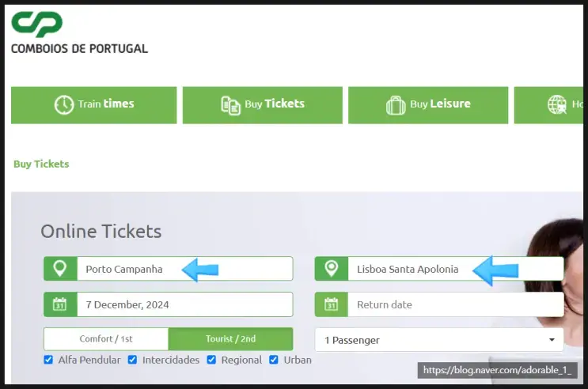Image resolution: width=588 pixels, height=389 pixels.
Task: Click the suitcase icon in Buy Leisure
Action: [x=396, y=105]
